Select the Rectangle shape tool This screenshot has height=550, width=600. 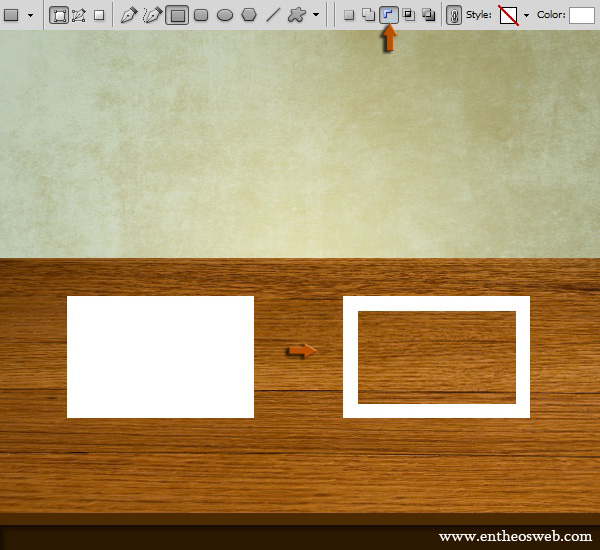point(177,15)
